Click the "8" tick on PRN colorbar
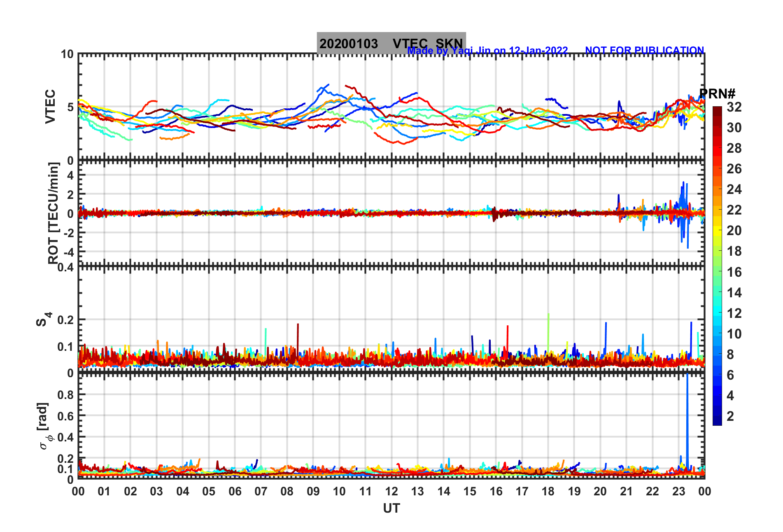Image resolution: width=783 pixels, height=532 pixels. [730, 355]
